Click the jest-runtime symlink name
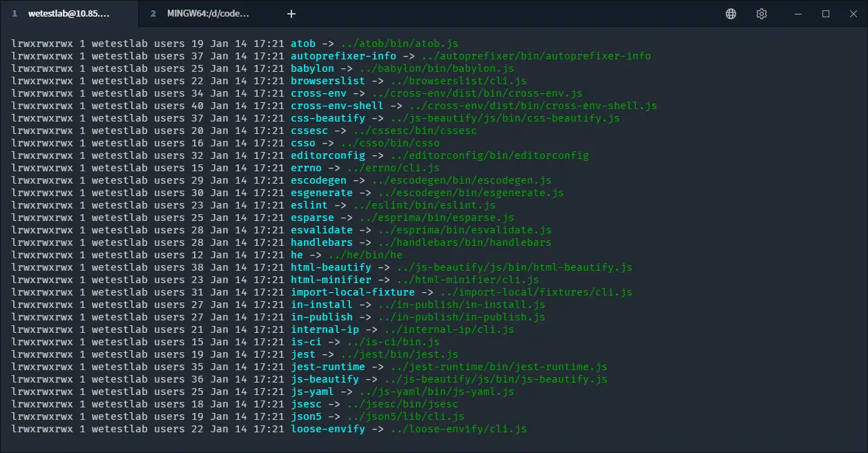 point(327,367)
